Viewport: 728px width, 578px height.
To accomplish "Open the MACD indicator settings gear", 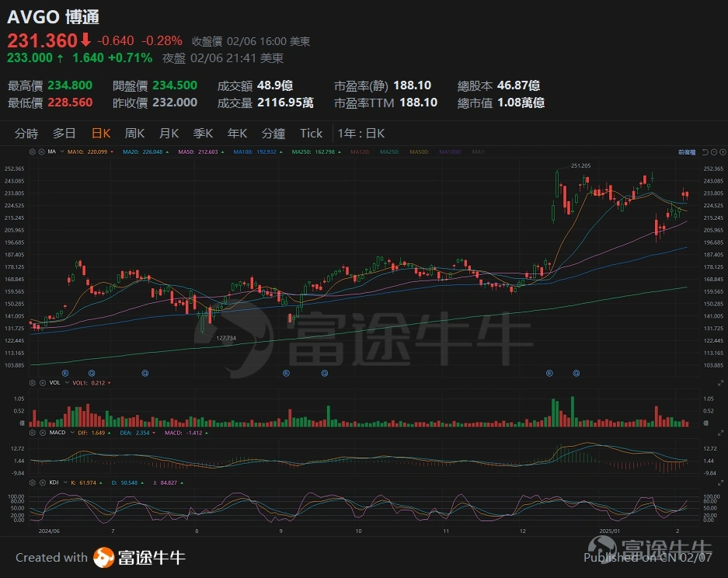I will pyautogui.click(x=33, y=433).
